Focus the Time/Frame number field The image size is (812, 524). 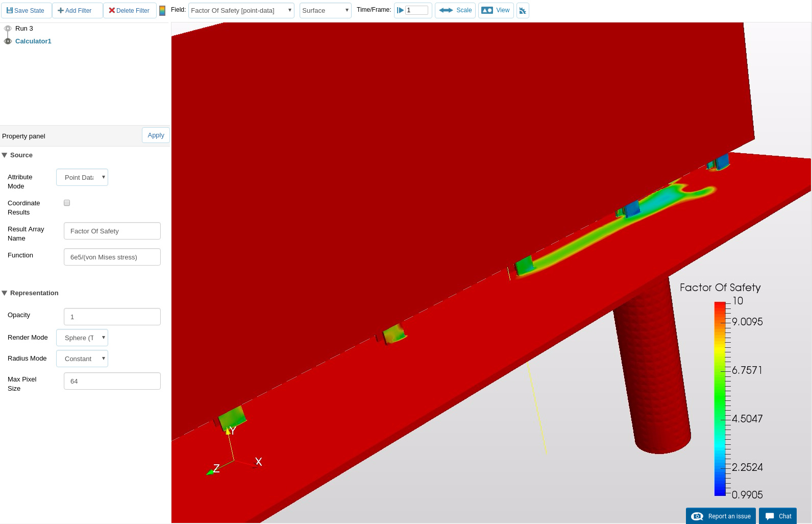pos(416,10)
